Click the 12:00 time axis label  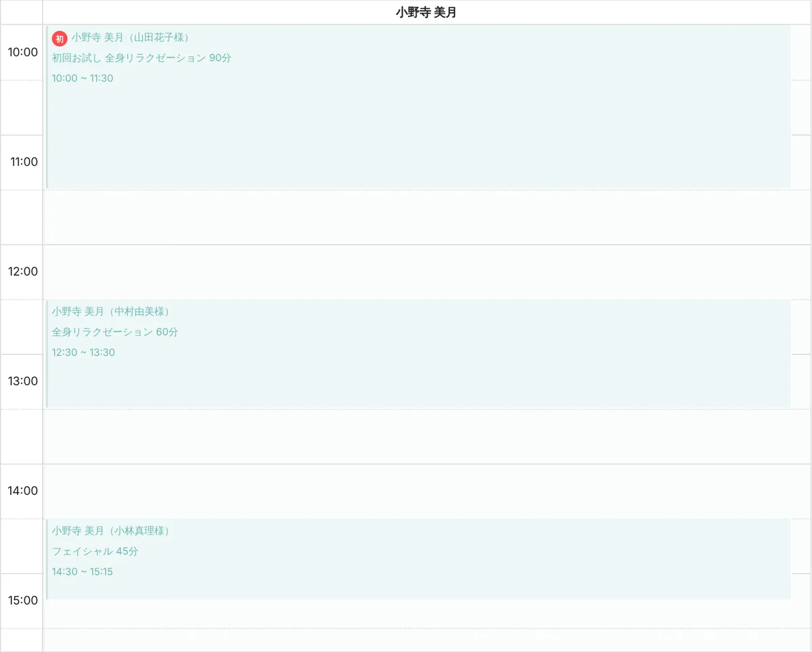click(23, 271)
